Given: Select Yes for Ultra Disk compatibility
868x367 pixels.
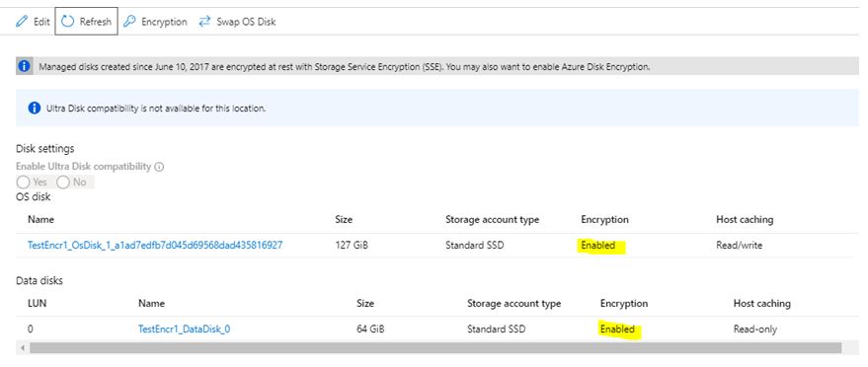Looking at the screenshot, I should [24, 182].
